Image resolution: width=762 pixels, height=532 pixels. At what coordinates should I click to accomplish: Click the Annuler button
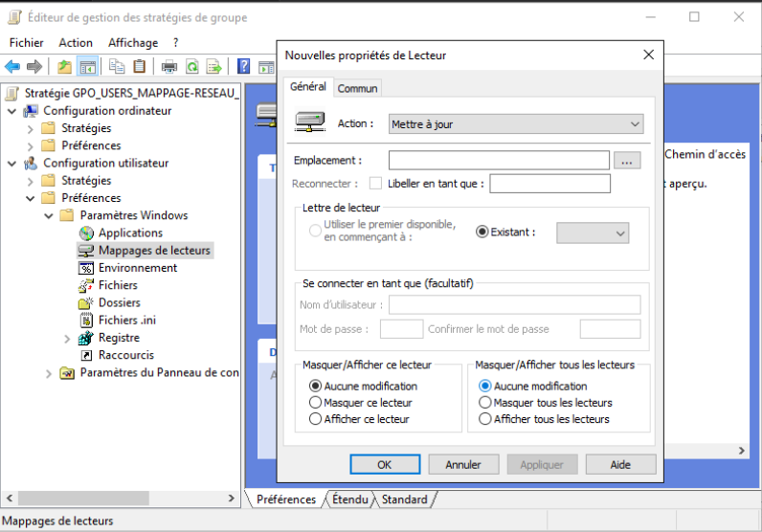coord(463,464)
